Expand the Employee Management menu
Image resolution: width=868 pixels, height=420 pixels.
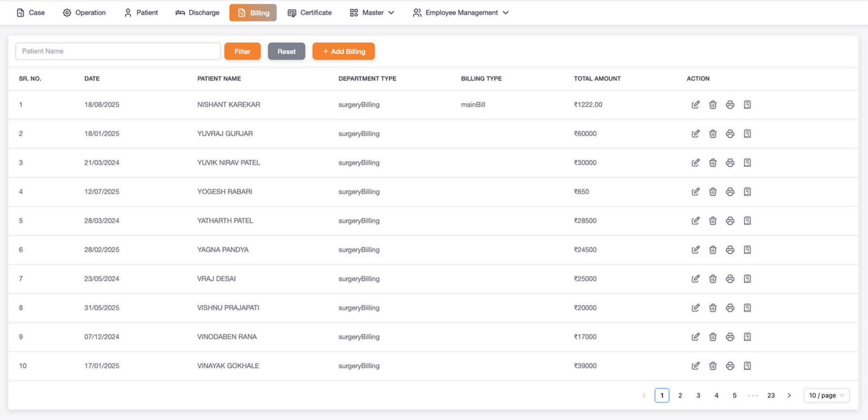[x=460, y=12]
